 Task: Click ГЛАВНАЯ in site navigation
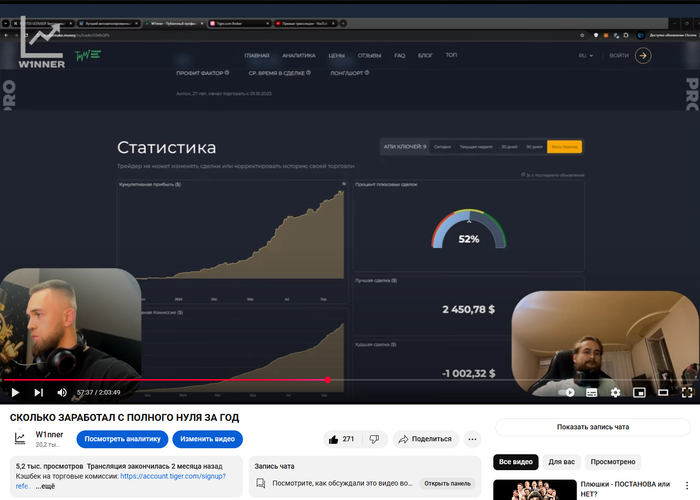pyautogui.click(x=257, y=55)
